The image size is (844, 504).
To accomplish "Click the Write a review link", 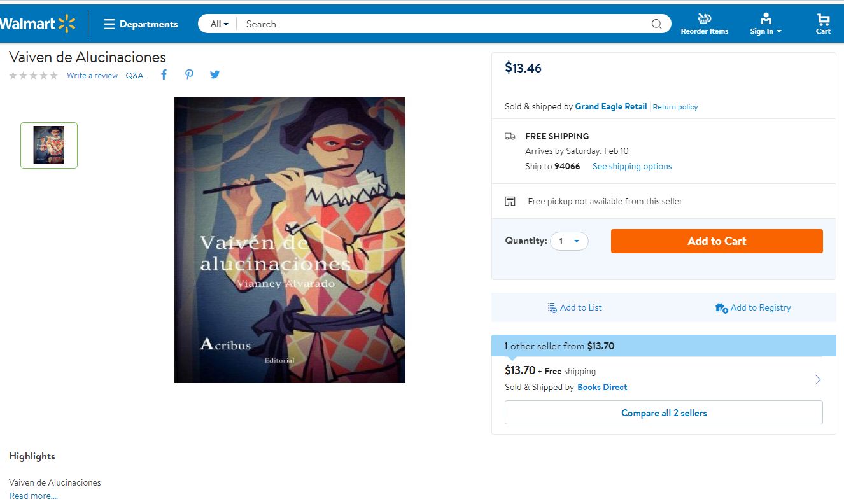I will point(92,76).
